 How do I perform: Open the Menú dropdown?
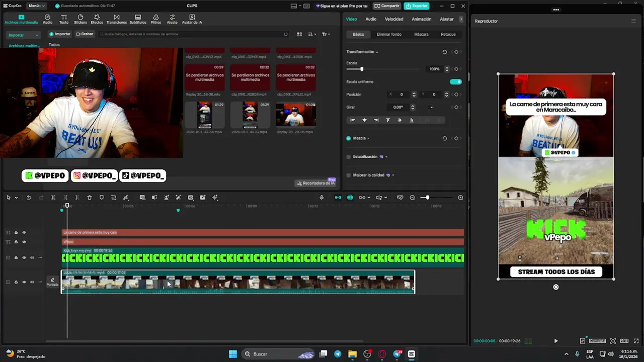point(36,6)
